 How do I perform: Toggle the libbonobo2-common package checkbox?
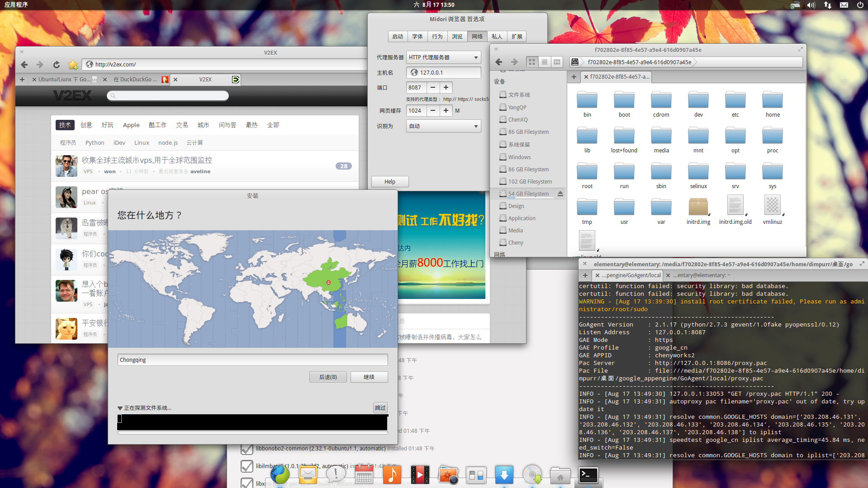(247, 449)
